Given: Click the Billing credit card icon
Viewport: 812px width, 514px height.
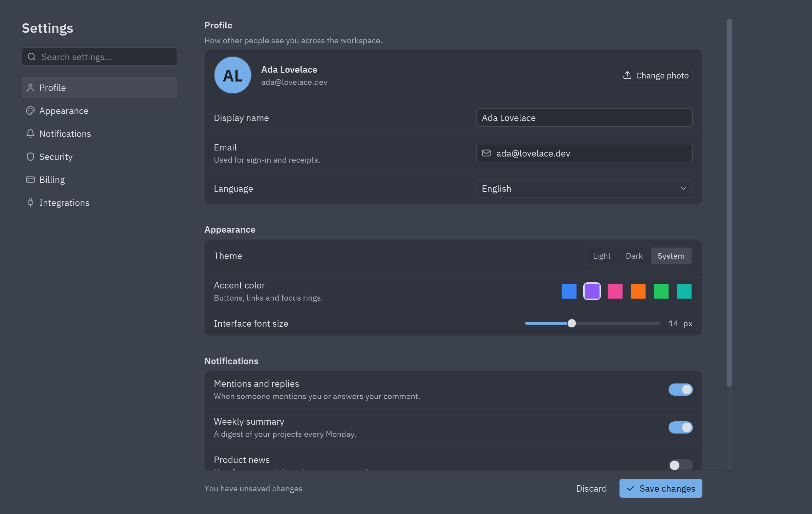Looking at the screenshot, I should pos(30,180).
